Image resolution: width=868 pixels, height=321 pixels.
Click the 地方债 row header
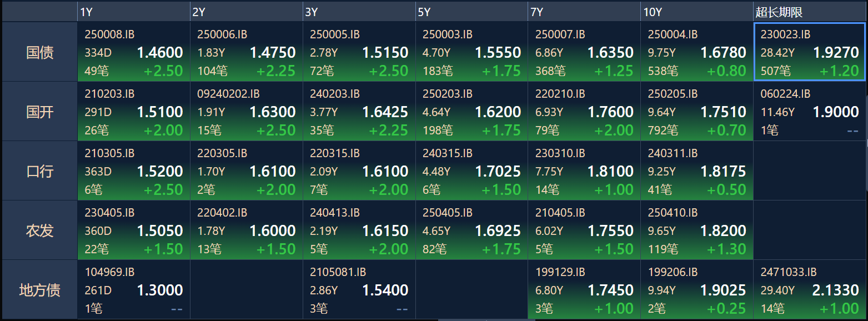[39, 289]
